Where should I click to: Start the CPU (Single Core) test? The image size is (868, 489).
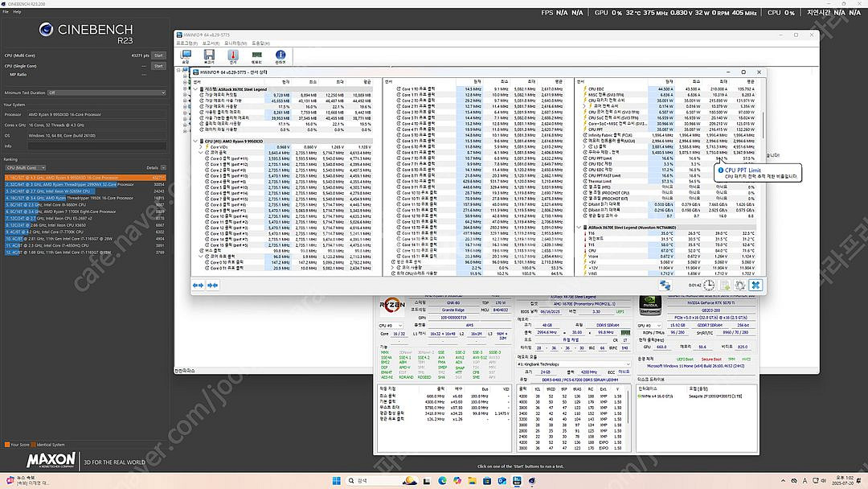point(159,66)
